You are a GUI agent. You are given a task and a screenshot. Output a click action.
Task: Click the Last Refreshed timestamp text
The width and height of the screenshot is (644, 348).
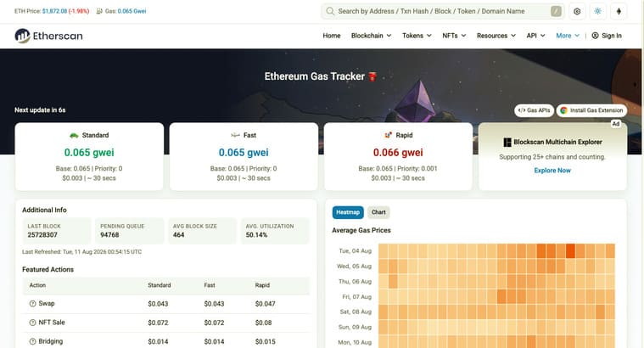pos(81,252)
